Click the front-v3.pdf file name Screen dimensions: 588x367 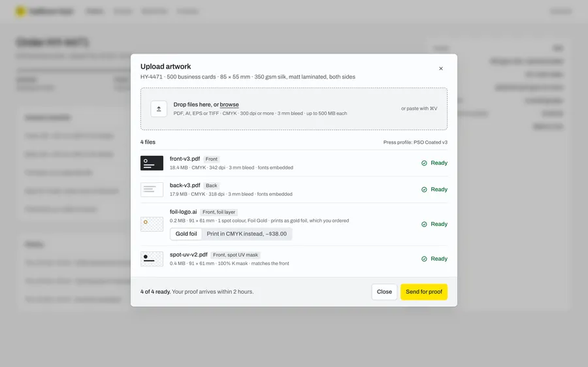[185, 159]
